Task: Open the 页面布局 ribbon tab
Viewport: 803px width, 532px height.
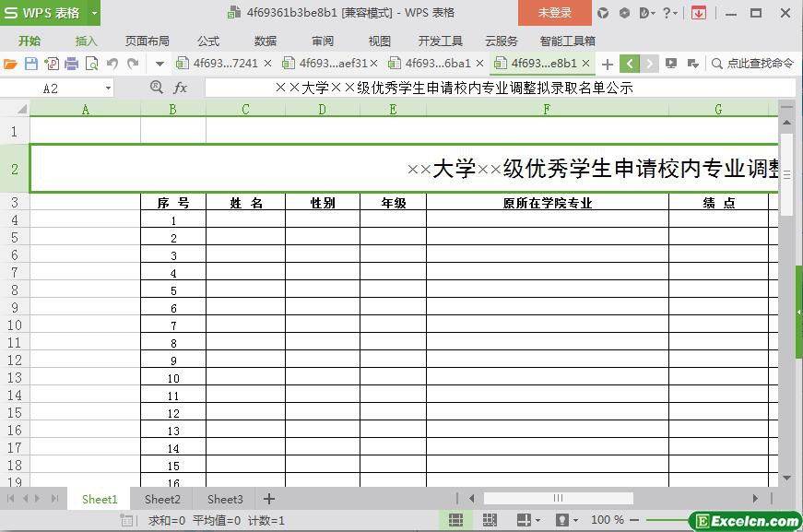Action: [148, 41]
